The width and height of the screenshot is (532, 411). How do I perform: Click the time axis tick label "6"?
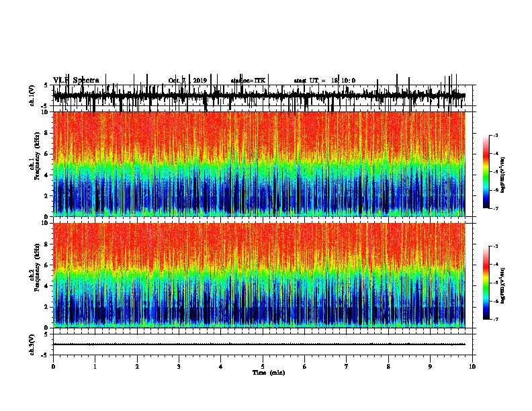pyautogui.click(x=305, y=367)
